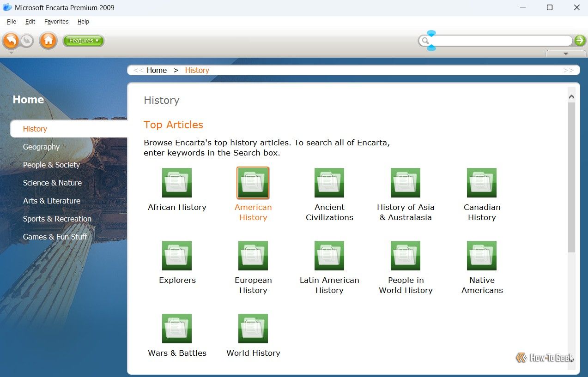Open the File menu

[11, 21]
